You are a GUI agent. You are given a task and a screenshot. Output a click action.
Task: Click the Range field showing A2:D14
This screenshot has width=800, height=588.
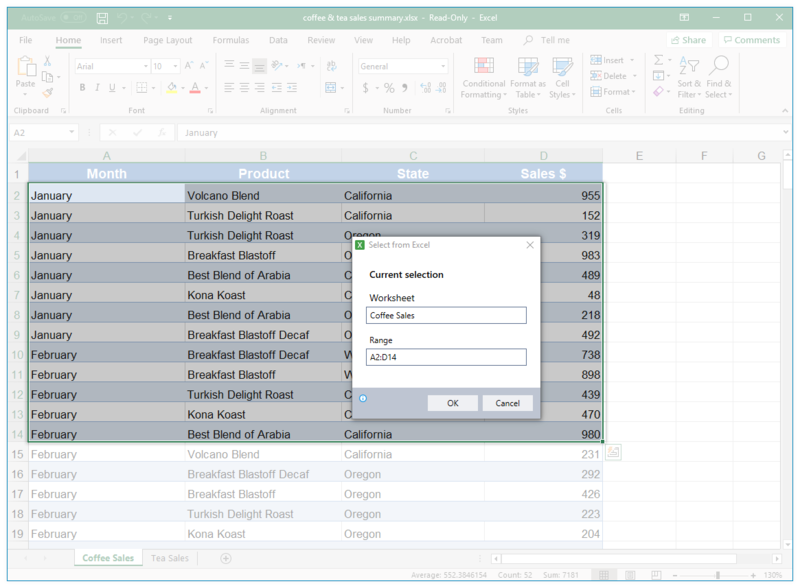(446, 357)
